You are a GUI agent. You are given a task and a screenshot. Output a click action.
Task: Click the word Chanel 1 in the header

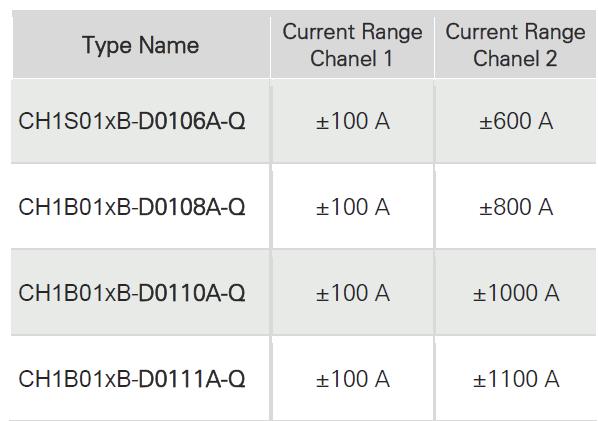coord(351,59)
